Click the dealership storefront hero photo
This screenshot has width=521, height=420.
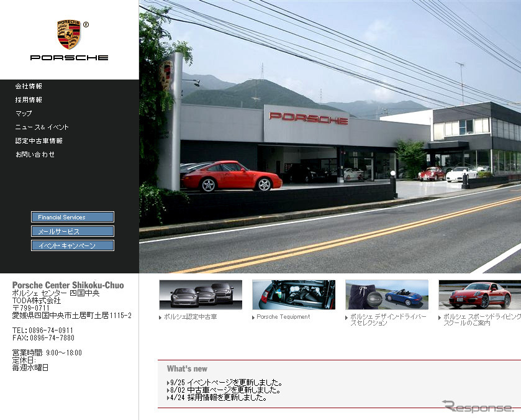point(330,137)
